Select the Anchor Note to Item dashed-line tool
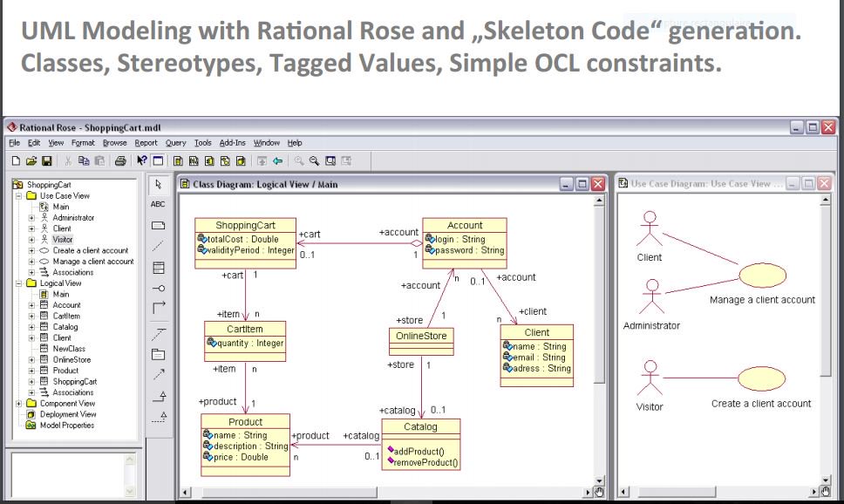844x504 pixels. [159, 246]
